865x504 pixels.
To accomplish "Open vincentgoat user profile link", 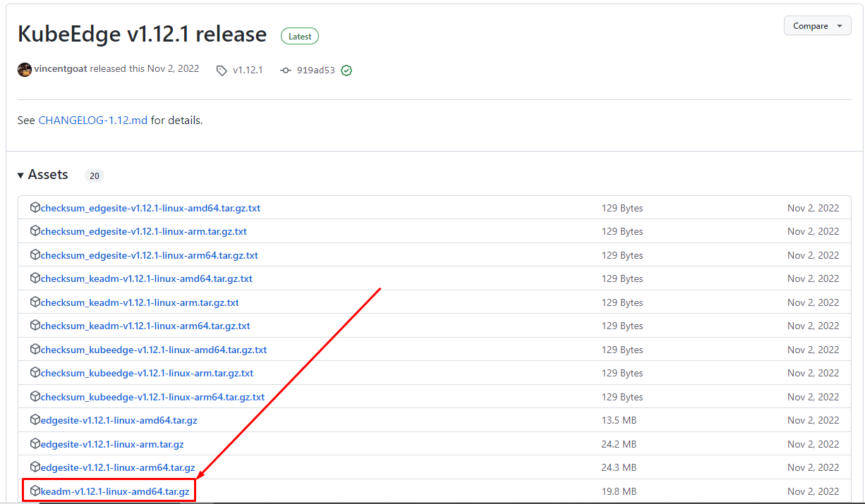I will point(61,69).
